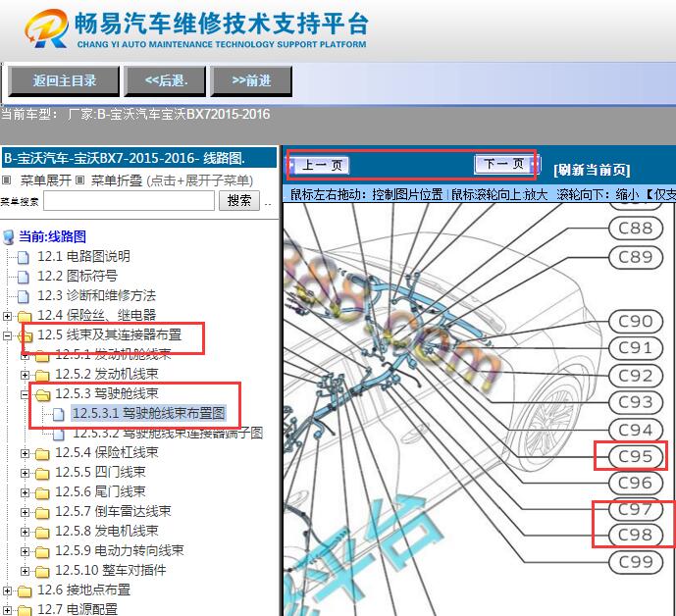This screenshot has height=616, width=676.
Task: Expand the 12.4 保险丝、继电器 node
Action: [7, 316]
